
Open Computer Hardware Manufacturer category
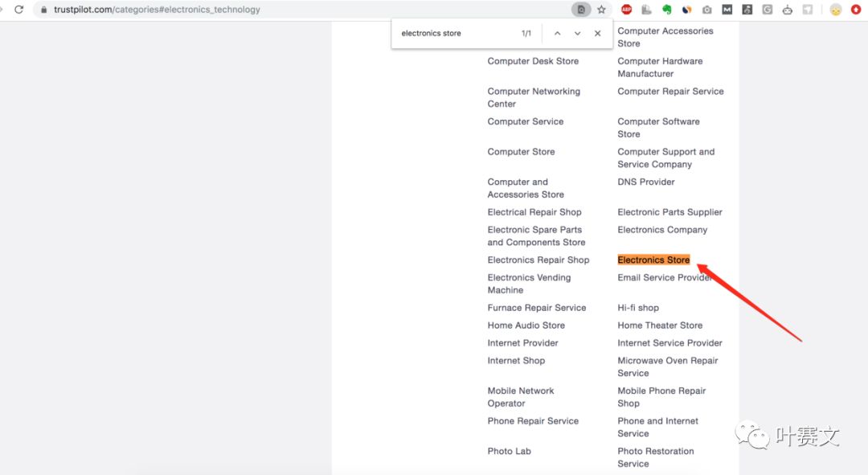pyautogui.click(x=660, y=67)
